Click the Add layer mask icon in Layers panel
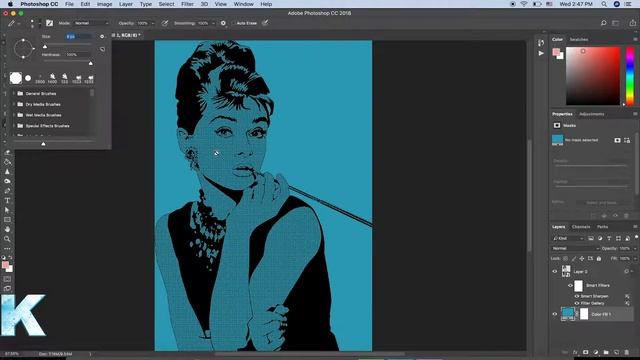 585,352
